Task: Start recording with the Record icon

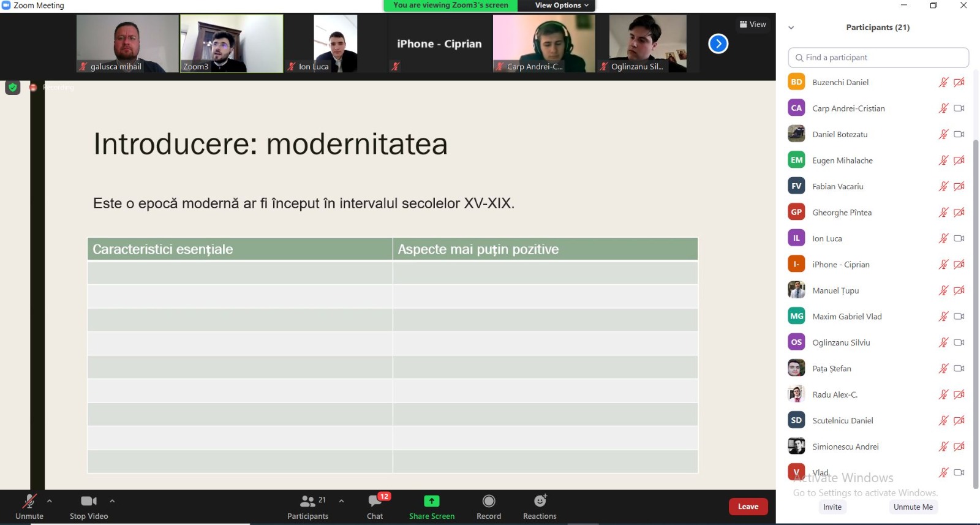Action: (489, 501)
